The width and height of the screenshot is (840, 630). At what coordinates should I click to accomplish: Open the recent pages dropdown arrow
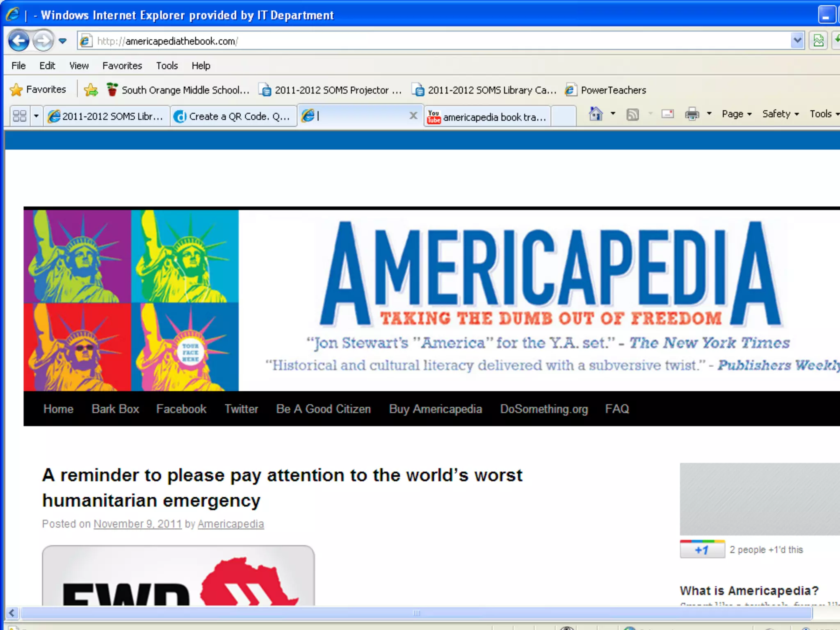point(63,41)
